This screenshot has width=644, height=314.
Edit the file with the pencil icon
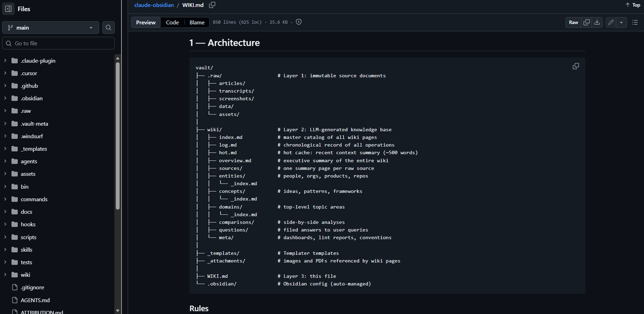tap(611, 22)
